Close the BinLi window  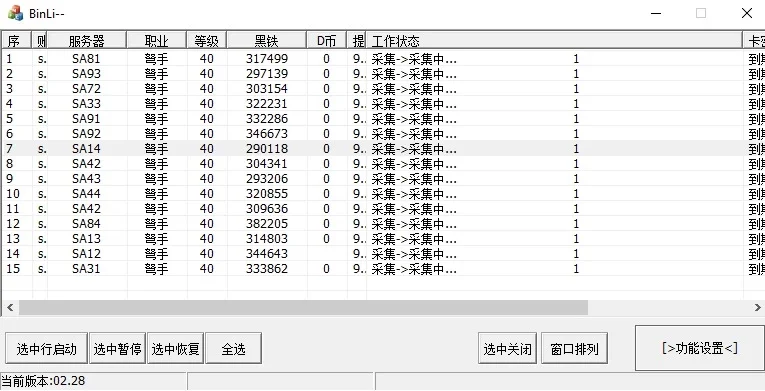747,13
